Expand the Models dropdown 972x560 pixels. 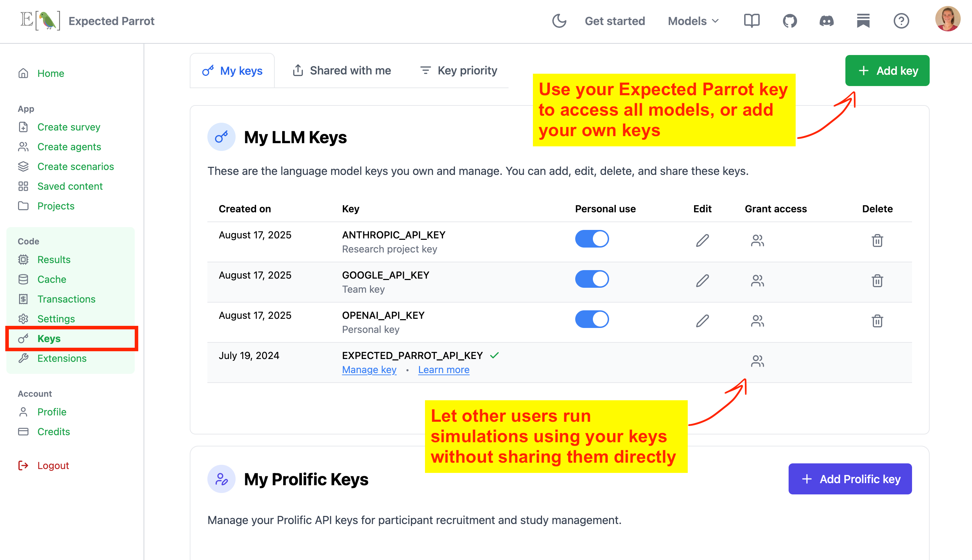(x=693, y=21)
